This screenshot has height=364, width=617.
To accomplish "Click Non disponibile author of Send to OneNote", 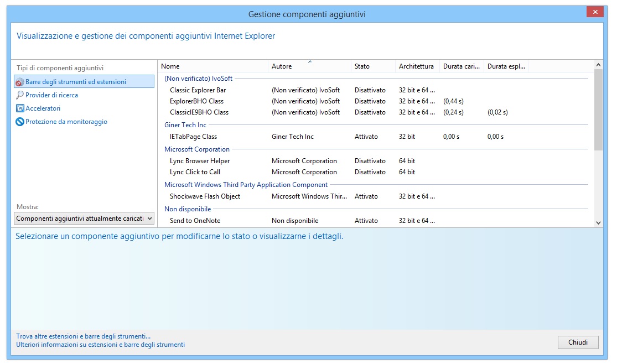I will [x=295, y=221].
